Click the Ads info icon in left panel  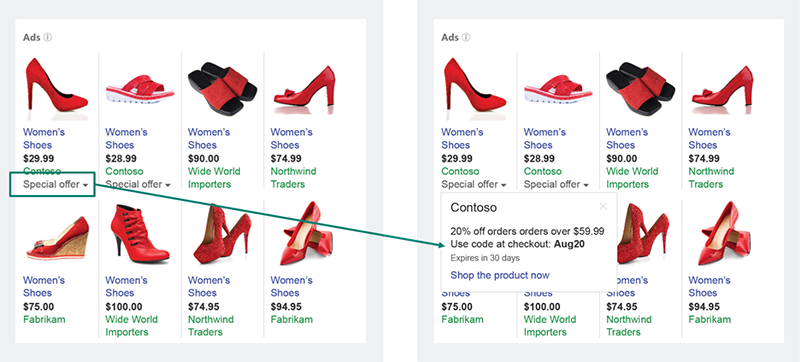pyautogui.click(x=47, y=37)
